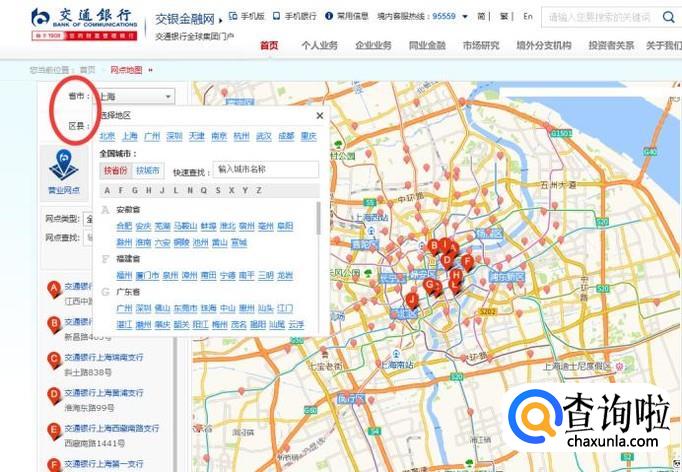
Task: Open the 企业业务 menu
Action: tap(373, 45)
